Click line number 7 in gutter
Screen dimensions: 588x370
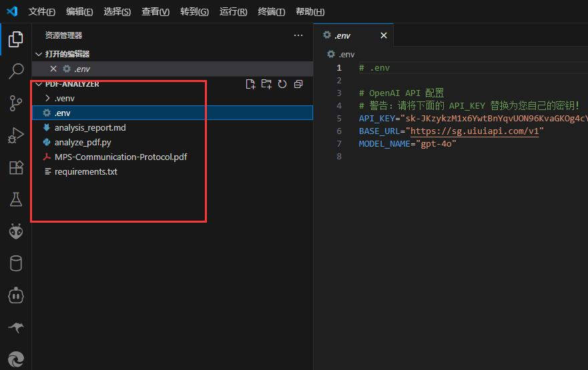[x=339, y=144]
